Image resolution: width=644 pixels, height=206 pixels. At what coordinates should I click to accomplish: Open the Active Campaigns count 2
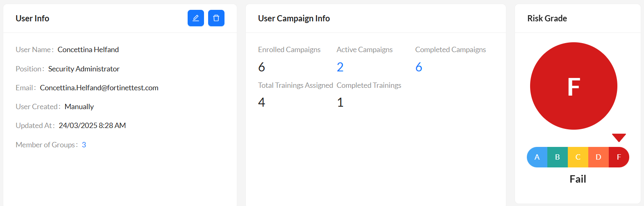[x=340, y=67]
